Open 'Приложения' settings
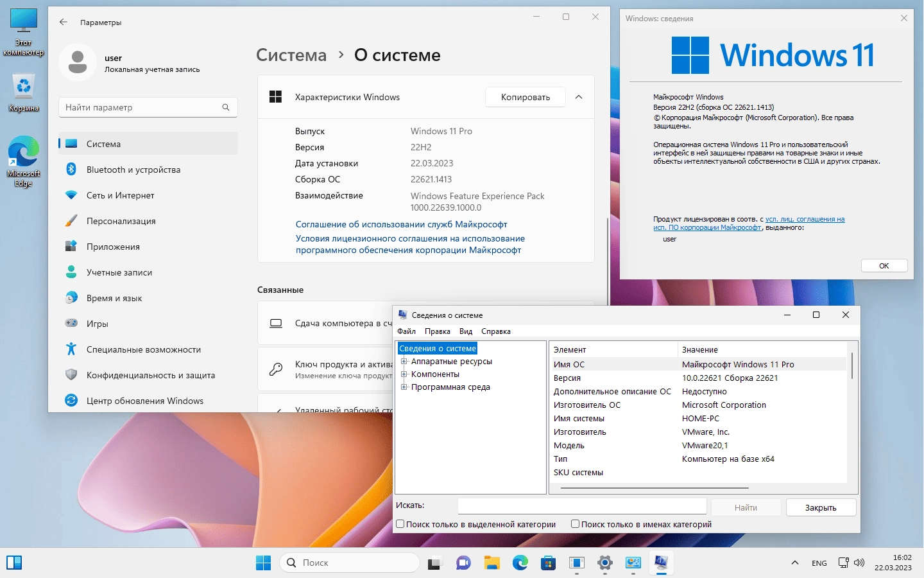Viewport: 924px width, 578px height. (x=148, y=247)
